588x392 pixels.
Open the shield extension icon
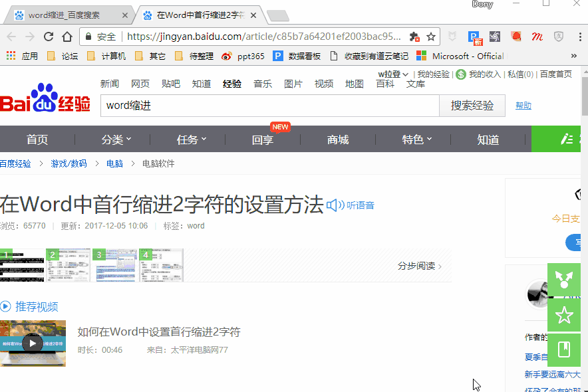point(559,37)
